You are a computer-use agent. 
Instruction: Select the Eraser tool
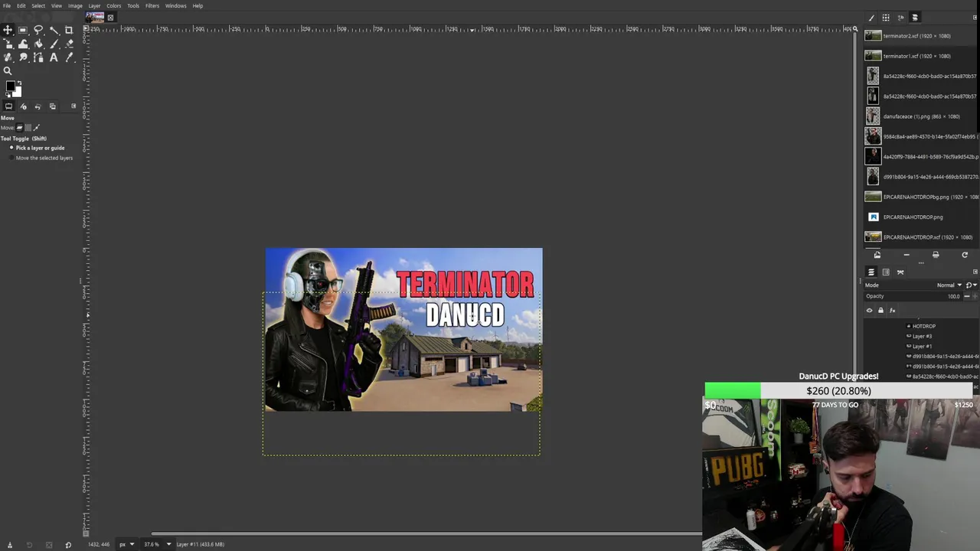point(68,44)
